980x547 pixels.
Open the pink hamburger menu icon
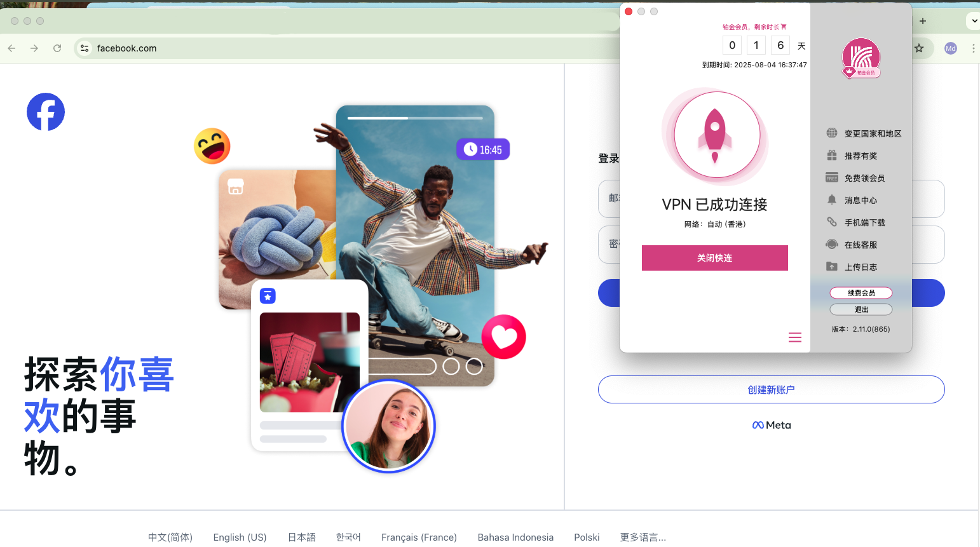point(795,337)
